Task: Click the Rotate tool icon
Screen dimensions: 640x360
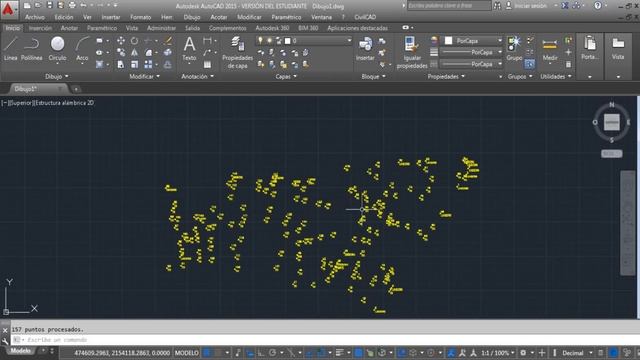Action: (x=134, y=40)
